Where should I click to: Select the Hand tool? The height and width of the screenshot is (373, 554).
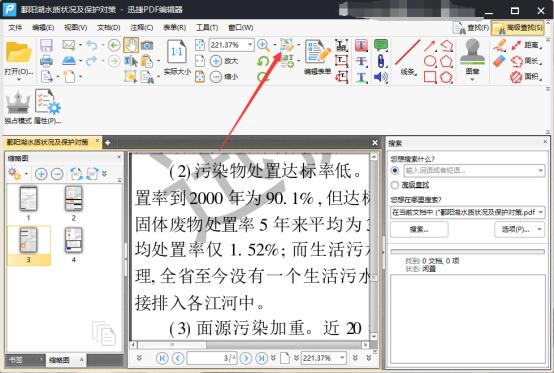click(131, 45)
